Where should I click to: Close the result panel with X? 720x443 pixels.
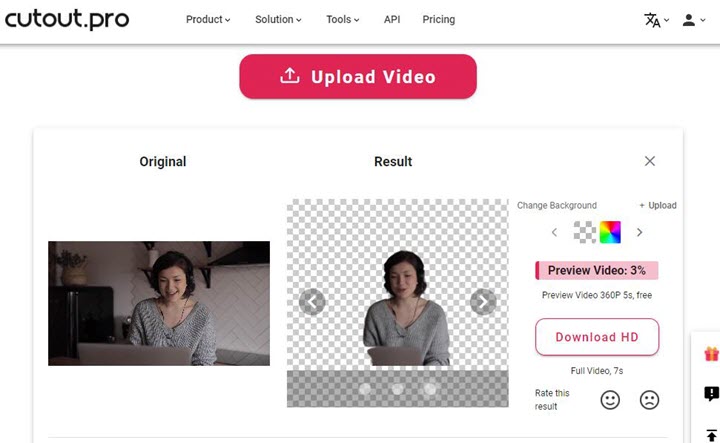[650, 161]
